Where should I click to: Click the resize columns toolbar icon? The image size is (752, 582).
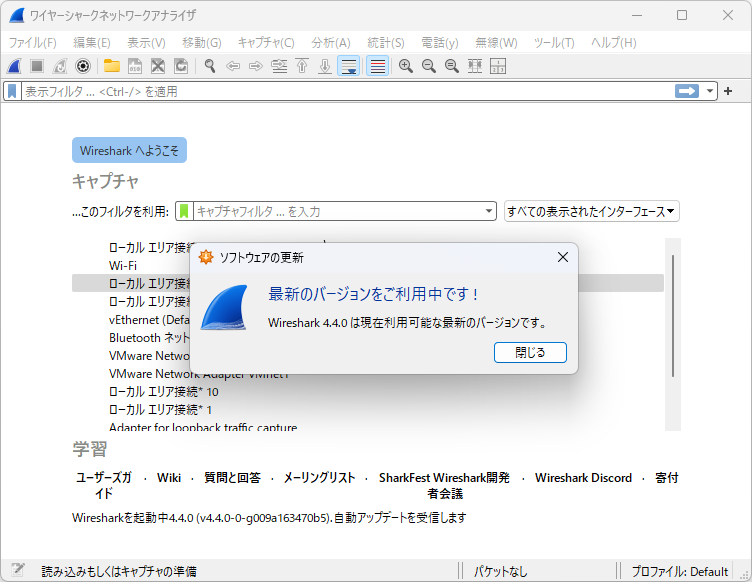(475, 66)
